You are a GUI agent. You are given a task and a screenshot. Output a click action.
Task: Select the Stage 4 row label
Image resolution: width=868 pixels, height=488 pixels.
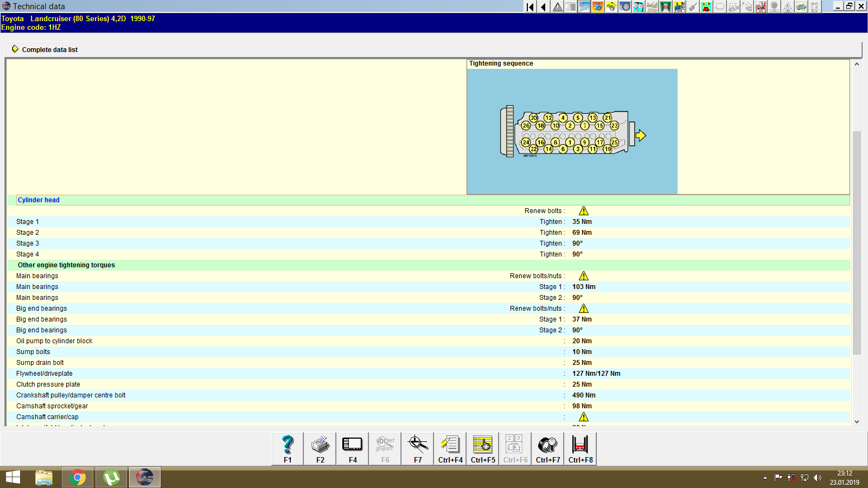pos(28,254)
